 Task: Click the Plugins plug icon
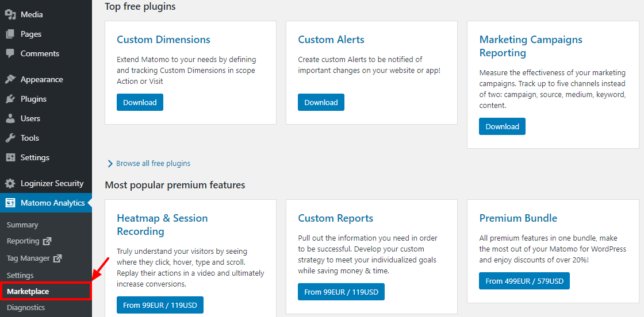click(x=10, y=99)
